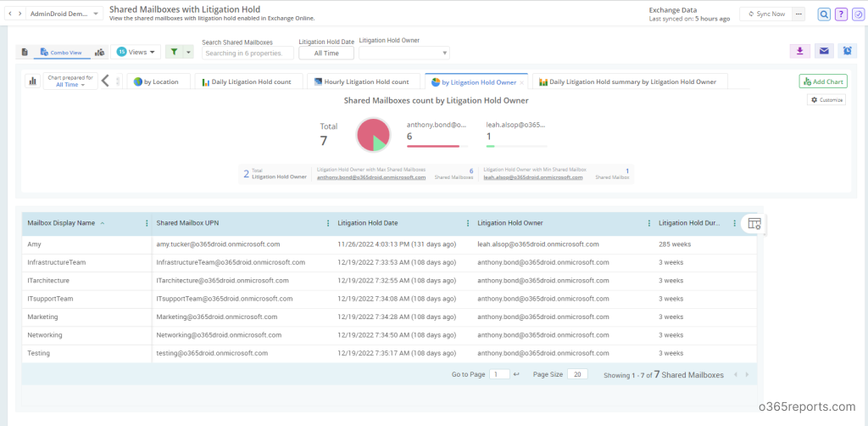Viewport: 868px width, 426px height.
Task: Open the help question mark icon
Action: [x=841, y=14]
